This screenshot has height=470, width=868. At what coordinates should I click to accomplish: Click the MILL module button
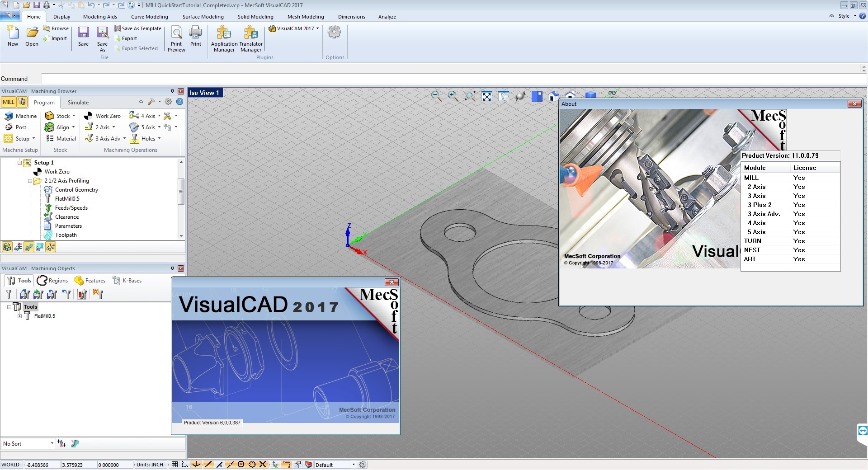9,102
